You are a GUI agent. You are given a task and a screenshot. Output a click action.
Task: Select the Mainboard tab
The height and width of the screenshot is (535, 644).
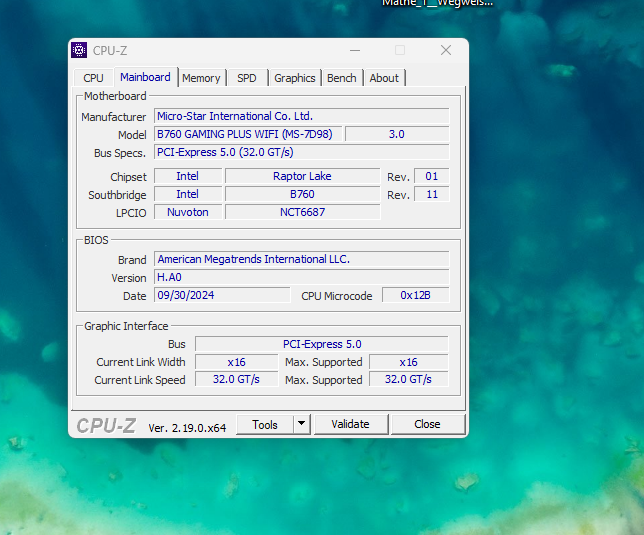pos(145,77)
